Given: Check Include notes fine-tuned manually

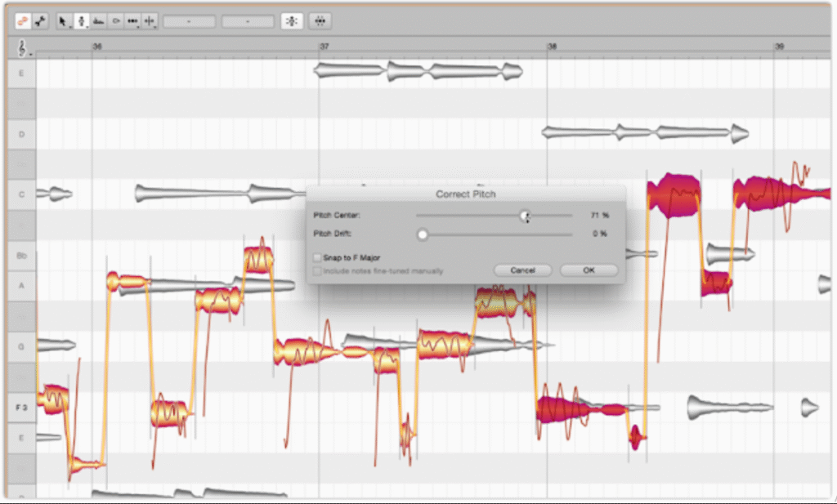Looking at the screenshot, I should click(317, 270).
